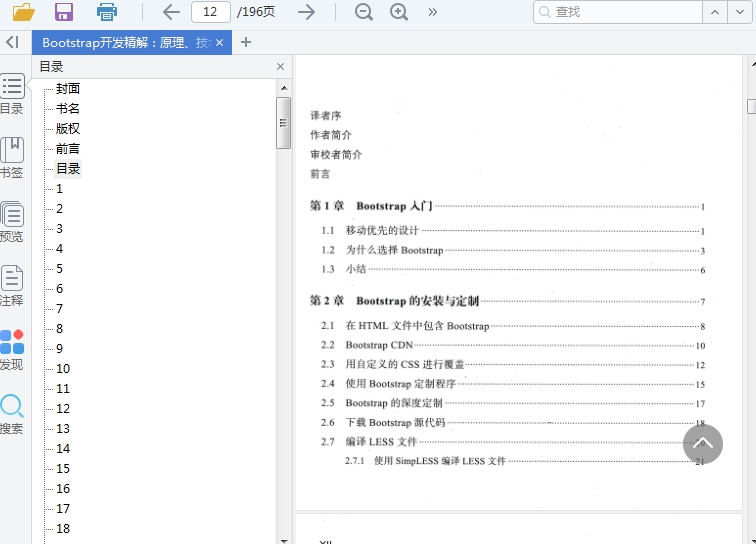The image size is (756, 544).
Task: Select outline entry 14
Action: (63, 449)
